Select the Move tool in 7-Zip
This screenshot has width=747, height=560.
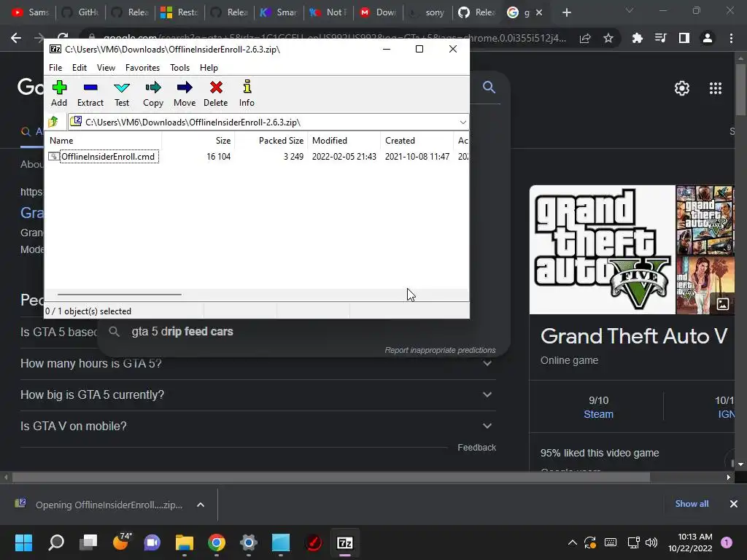185,94
